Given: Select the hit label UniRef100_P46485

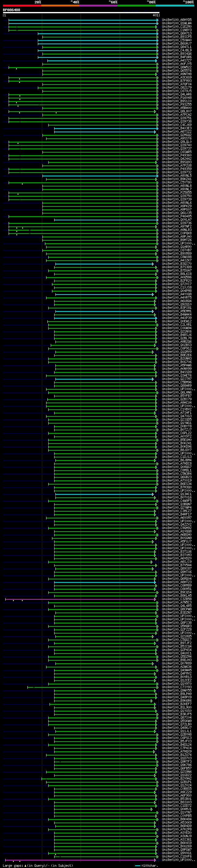Looking at the screenshot, I should click(x=177, y=216).
